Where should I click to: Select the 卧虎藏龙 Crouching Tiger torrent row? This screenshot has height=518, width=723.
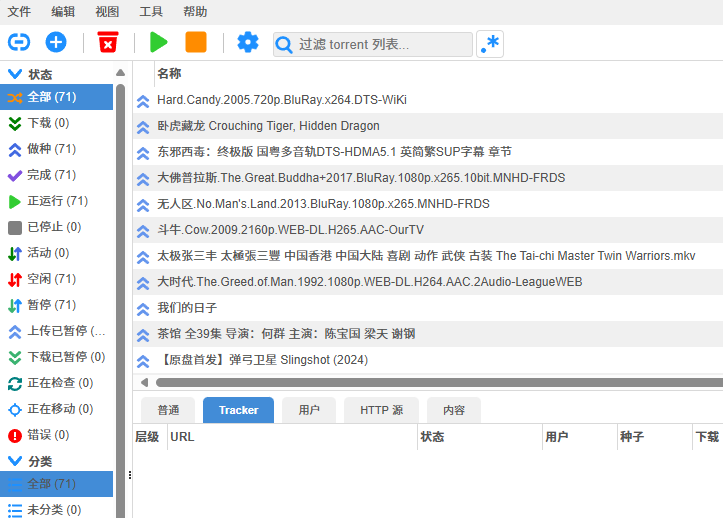click(268, 126)
